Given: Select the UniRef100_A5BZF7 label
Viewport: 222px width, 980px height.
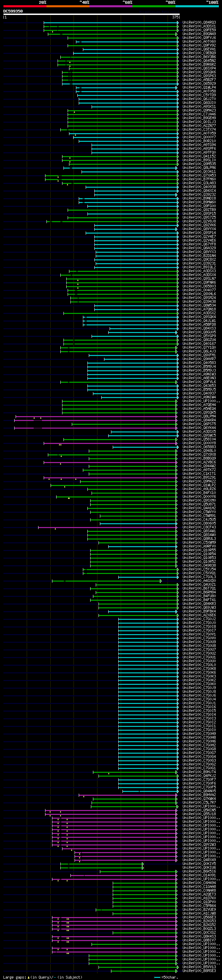Looking at the screenshot, I should [199, 80].
